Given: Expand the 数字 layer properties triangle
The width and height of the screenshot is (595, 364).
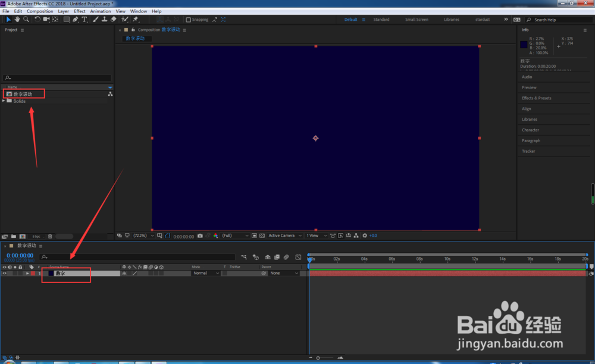Looking at the screenshot, I should [x=27, y=274].
